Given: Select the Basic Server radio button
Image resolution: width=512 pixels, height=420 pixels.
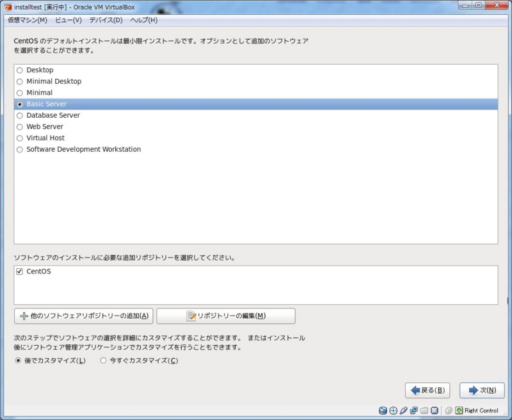Looking at the screenshot, I should pos(20,104).
